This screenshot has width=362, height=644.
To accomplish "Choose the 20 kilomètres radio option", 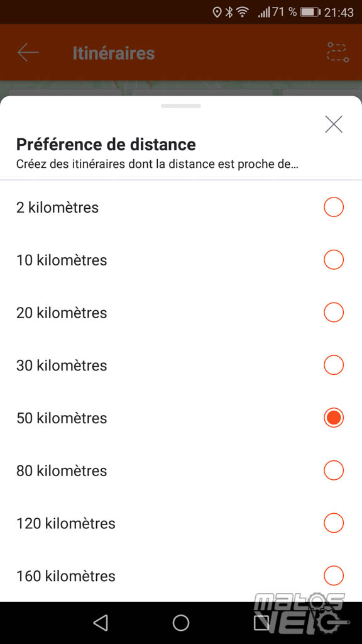I will coord(334,313).
